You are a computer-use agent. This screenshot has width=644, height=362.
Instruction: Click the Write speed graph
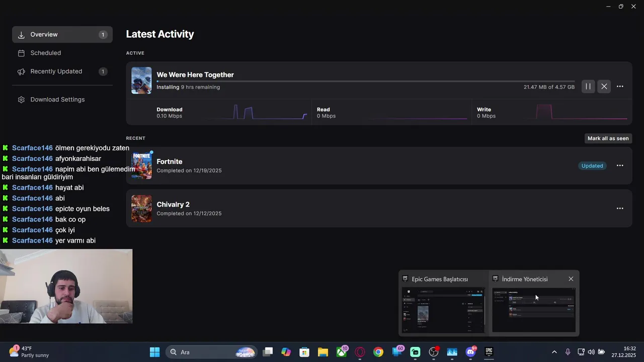click(577, 112)
